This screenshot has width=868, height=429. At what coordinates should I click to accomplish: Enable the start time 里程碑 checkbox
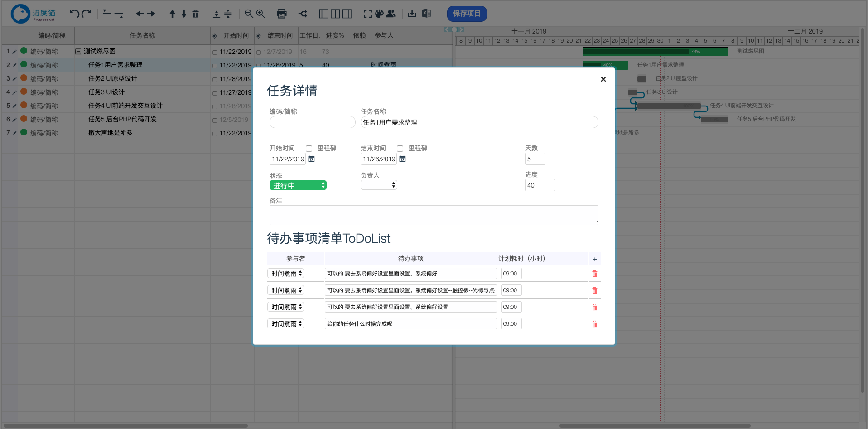309,149
